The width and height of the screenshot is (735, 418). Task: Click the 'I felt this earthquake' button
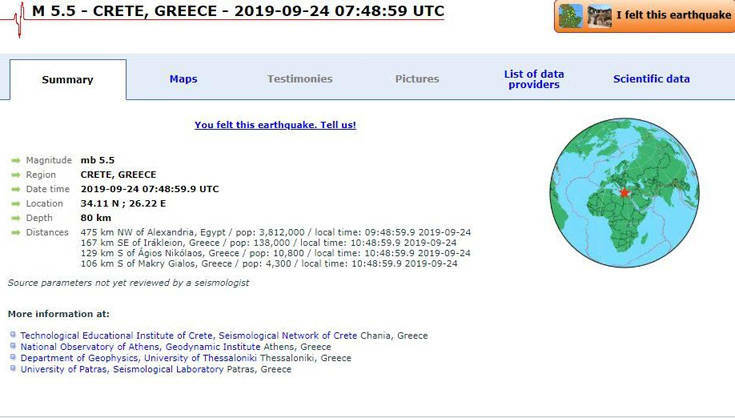645,16
